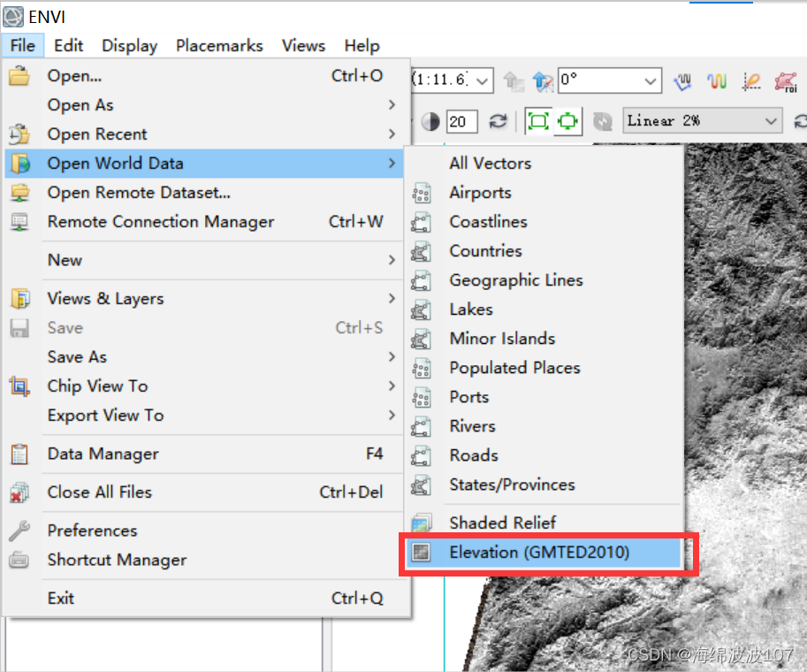Click the Open folder icon
807x672 pixels.
click(19, 76)
